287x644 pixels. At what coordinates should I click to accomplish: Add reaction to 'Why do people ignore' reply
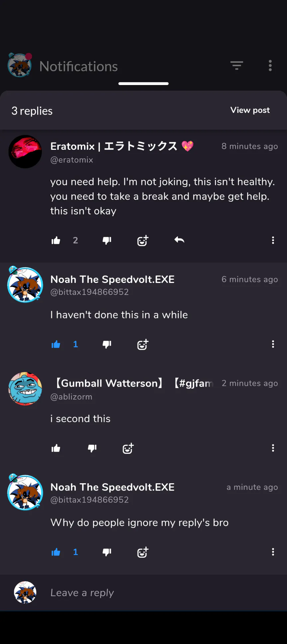[x=143, y=552]
